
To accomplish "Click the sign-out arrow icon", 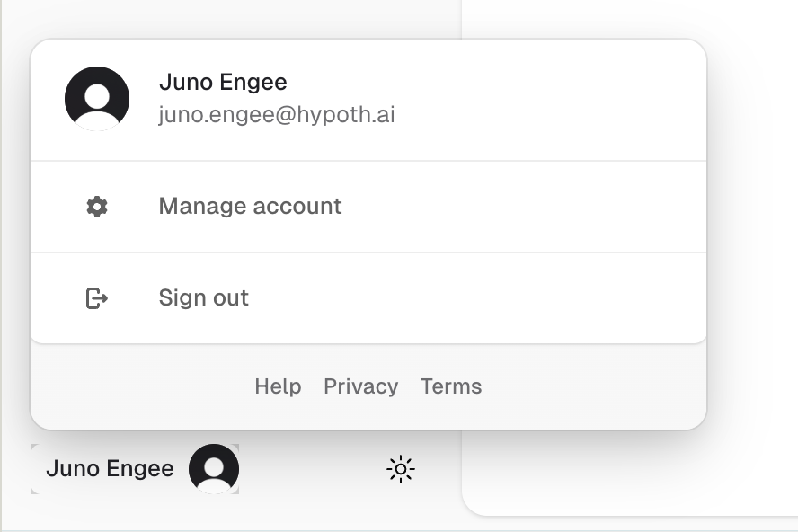I will [x=97, y=298].
